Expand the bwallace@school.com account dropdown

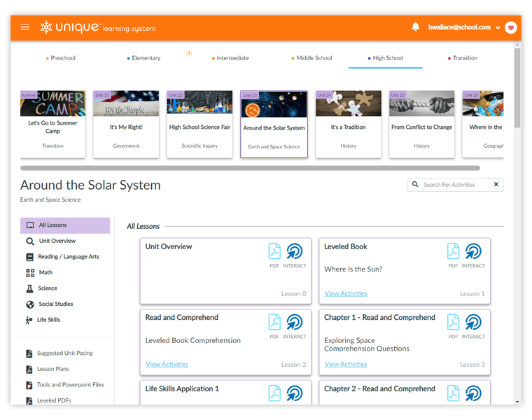coord(498,28)
